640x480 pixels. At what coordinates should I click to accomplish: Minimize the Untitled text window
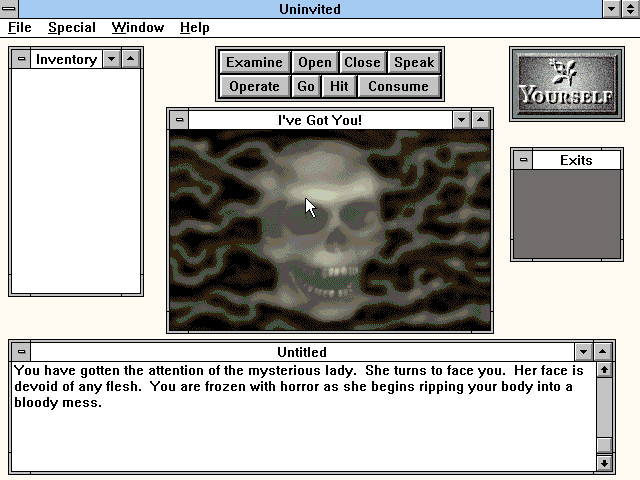(584, 352)
